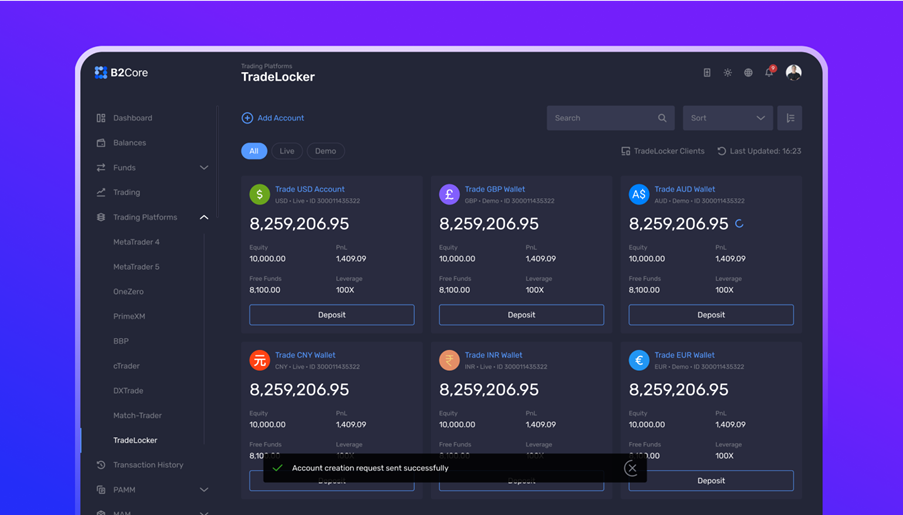Viewport: 903px width, 515px height.
Task: Click the AUD balance refresh spinner
Action: (739, 224)
